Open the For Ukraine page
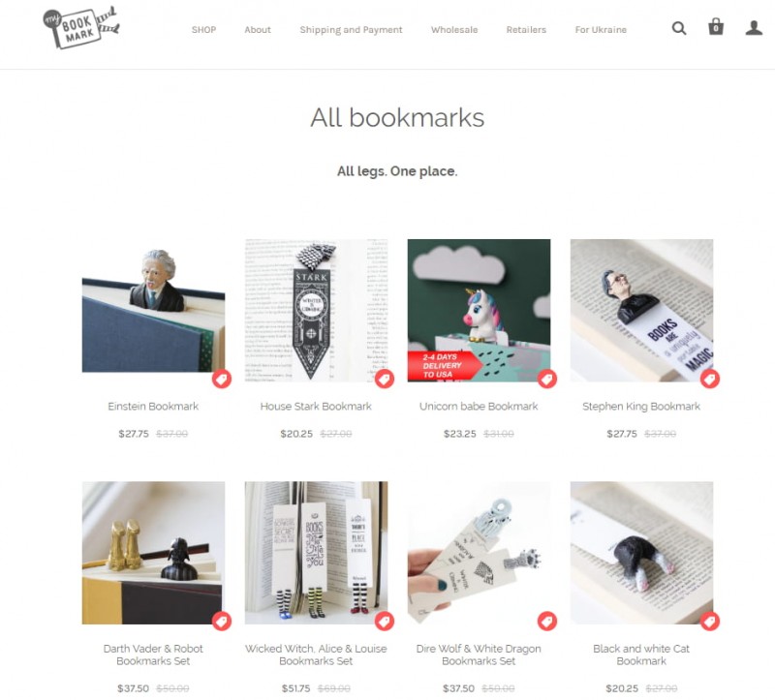775x700 pixels. [601, 30]
